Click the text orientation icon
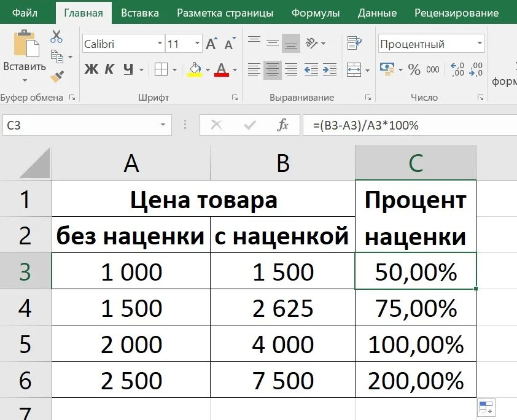 pyautogui.click(x=311, y=43)
